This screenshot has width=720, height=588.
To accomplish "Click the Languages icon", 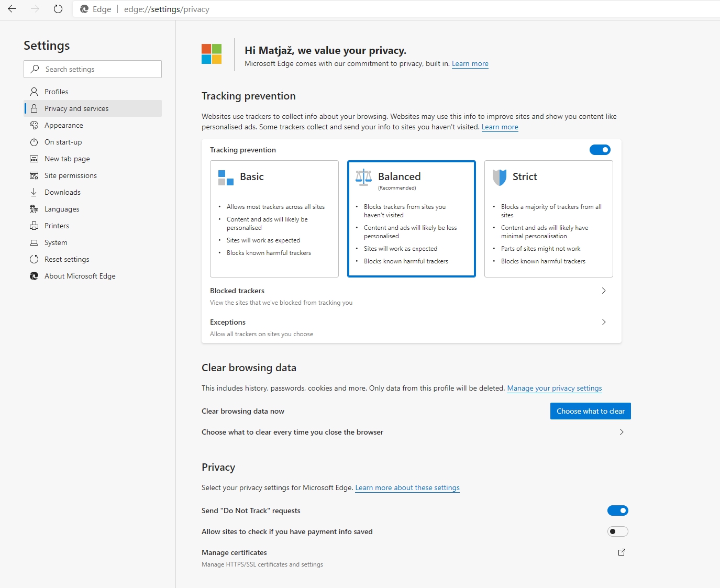I will click(x=34, y=209).
